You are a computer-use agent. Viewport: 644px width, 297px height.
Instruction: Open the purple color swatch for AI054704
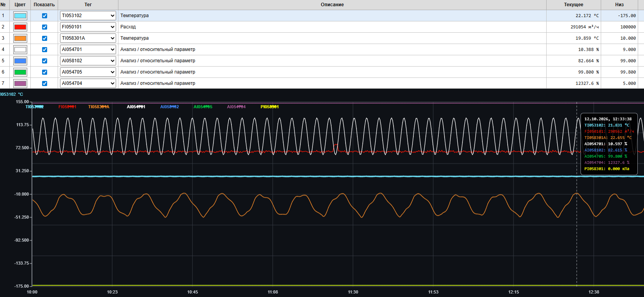(x=20, y=84)
